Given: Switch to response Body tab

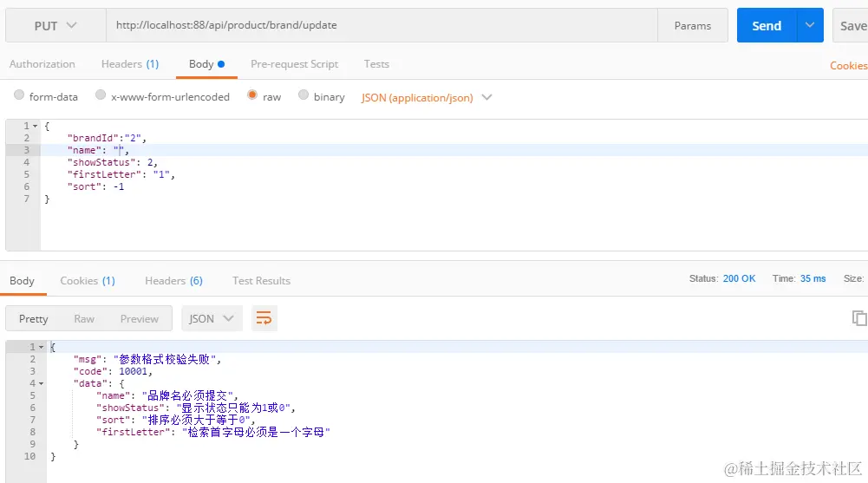Looking at the screenshot, I should click(23, 281).
